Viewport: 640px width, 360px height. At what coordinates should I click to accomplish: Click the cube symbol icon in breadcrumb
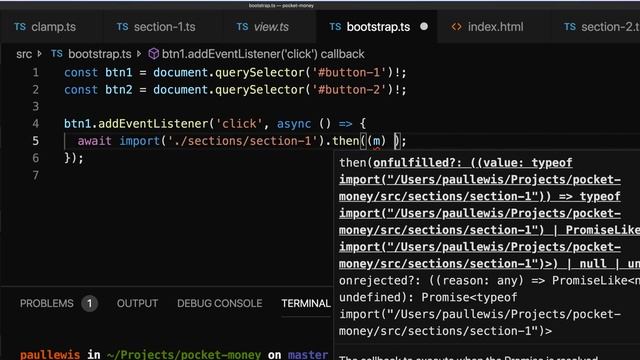(153, 54)
